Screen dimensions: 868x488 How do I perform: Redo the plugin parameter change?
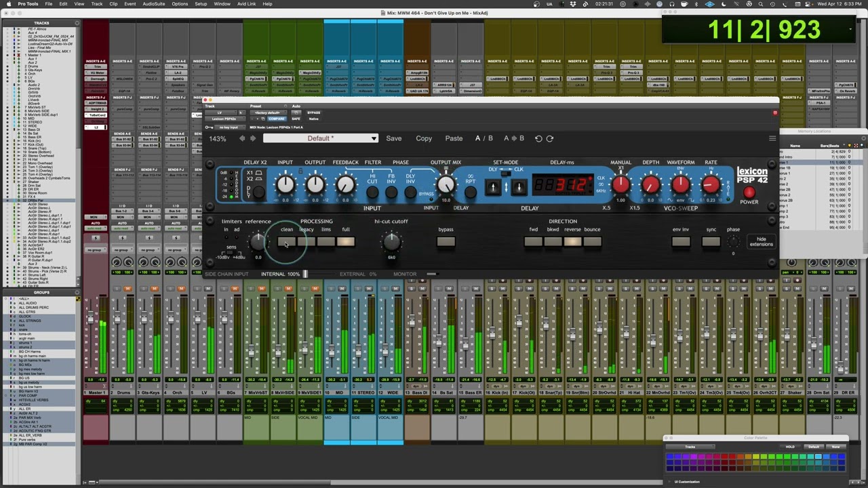550,138
